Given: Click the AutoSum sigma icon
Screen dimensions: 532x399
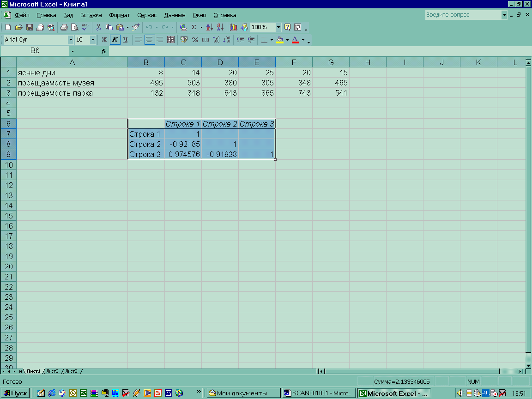Looking at the screenshot, I should pos(194,27).
